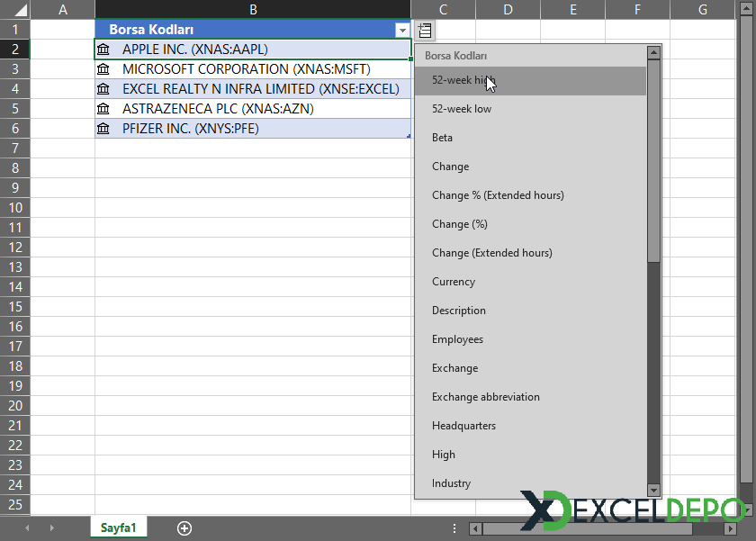Add the Exchange abbreviation field
Viewport: 756px width, 541px height.
click(530, 397)
